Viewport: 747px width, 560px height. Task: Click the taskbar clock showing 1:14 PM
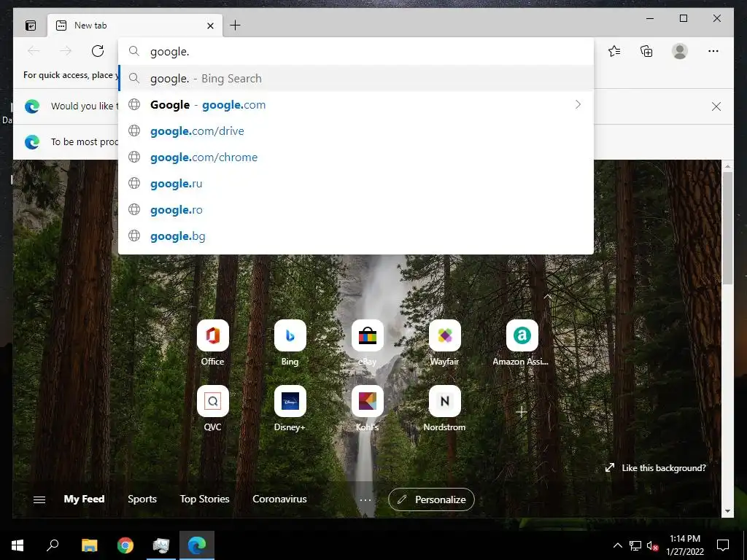coord(685,545)
